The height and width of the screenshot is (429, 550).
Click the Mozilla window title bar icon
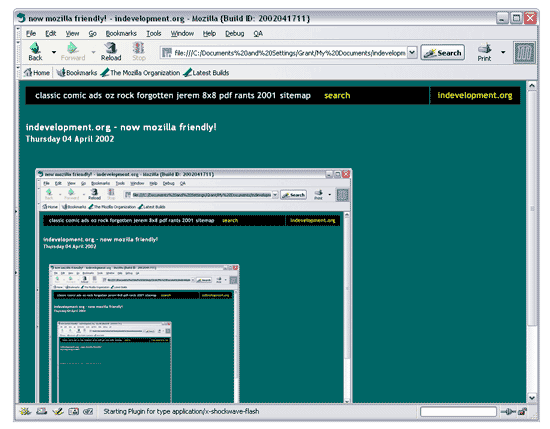coord(21,18)
